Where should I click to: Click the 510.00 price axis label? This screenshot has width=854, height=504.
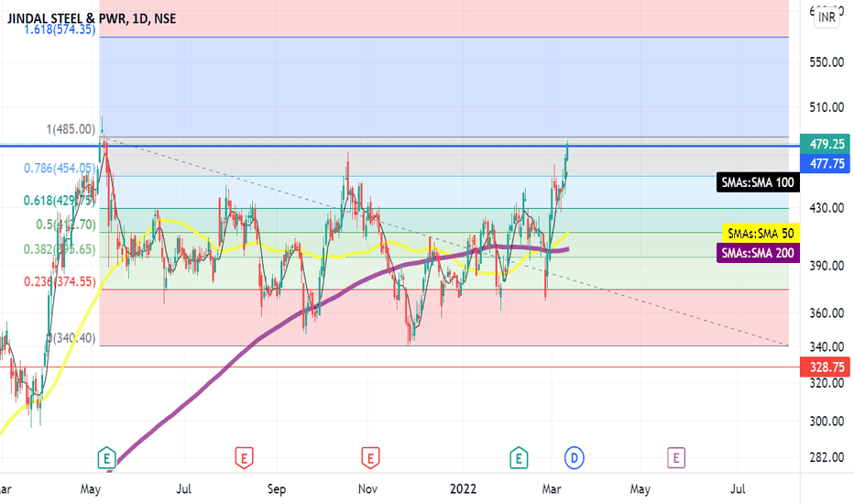[827, 107]
